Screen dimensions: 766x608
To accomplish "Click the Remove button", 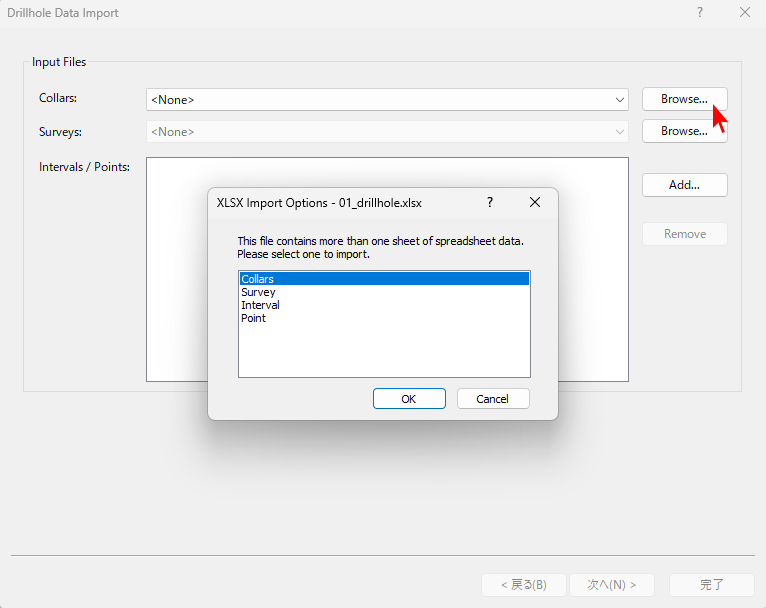I will click(x=684, y=234).
